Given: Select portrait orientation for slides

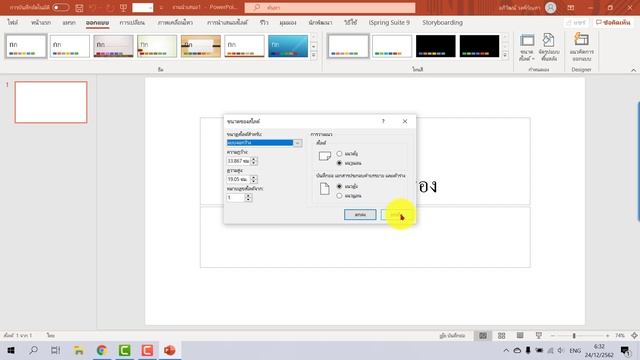Looking at the screenshot, I should [x=339, y=153].
